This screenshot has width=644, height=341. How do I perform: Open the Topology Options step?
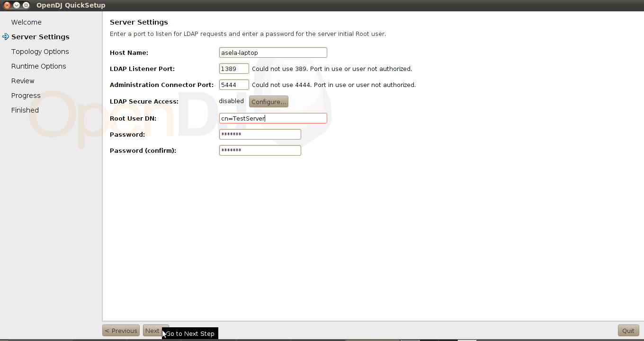[x=40, y=52]
